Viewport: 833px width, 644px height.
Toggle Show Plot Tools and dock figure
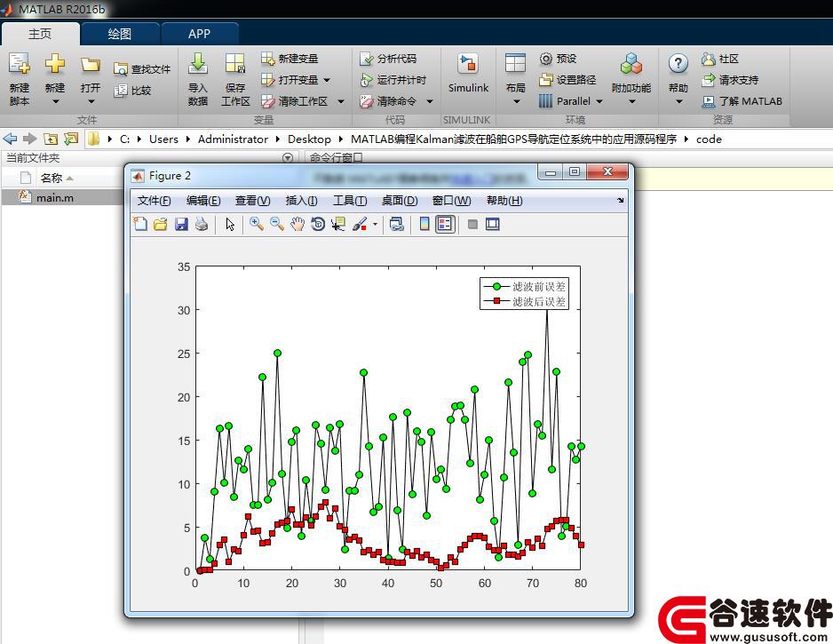coord(493,224)
